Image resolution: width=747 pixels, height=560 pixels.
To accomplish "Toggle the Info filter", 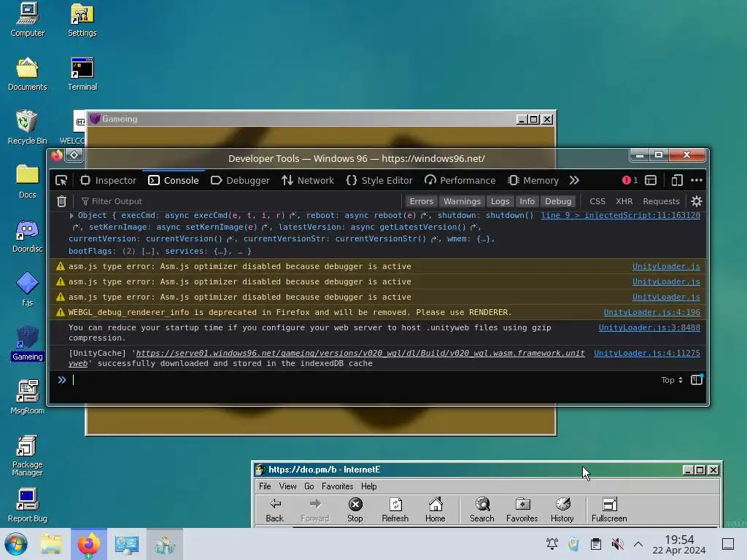I will pyautogui.click(x=527, y=201).
